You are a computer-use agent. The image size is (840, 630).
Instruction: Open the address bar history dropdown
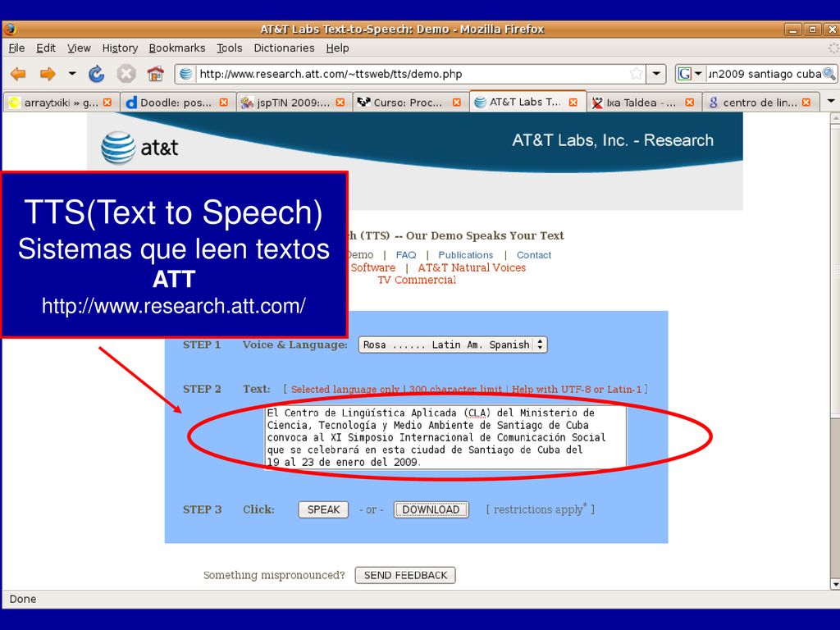point(655,73)
